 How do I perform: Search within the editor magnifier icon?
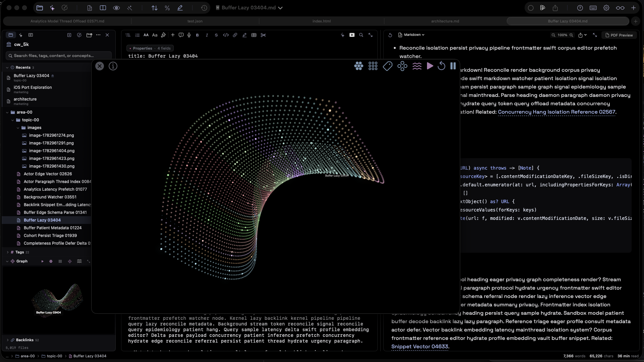[361, 35]
